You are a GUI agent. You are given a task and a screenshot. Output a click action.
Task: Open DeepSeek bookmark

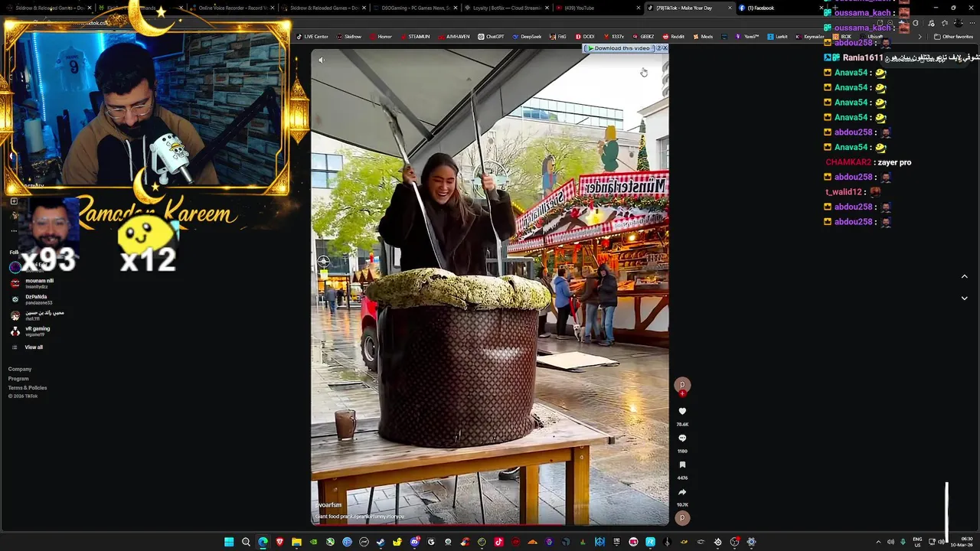(x=527, y=37)
